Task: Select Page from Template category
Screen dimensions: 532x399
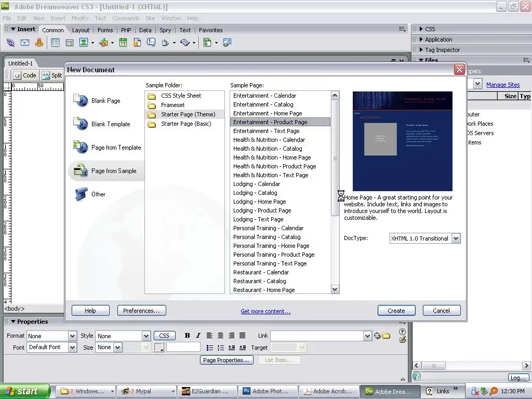Action: (x=107, y=147)
